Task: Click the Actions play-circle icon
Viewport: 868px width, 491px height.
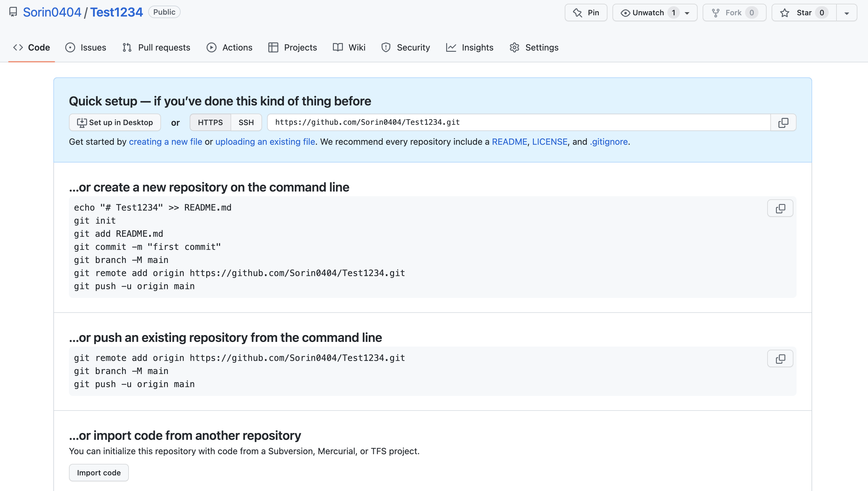Action: 212,47
